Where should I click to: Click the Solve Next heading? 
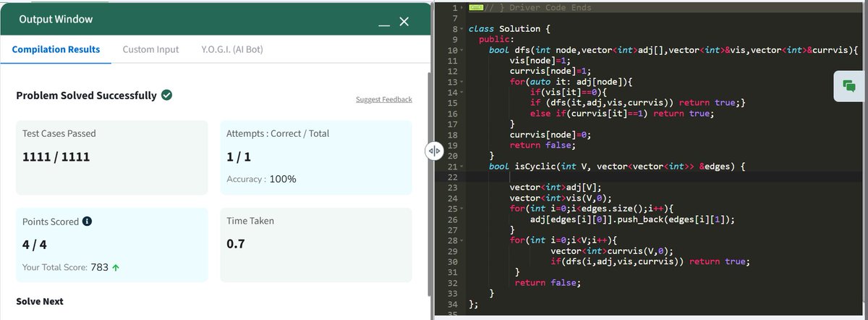(x=40, y=300)
